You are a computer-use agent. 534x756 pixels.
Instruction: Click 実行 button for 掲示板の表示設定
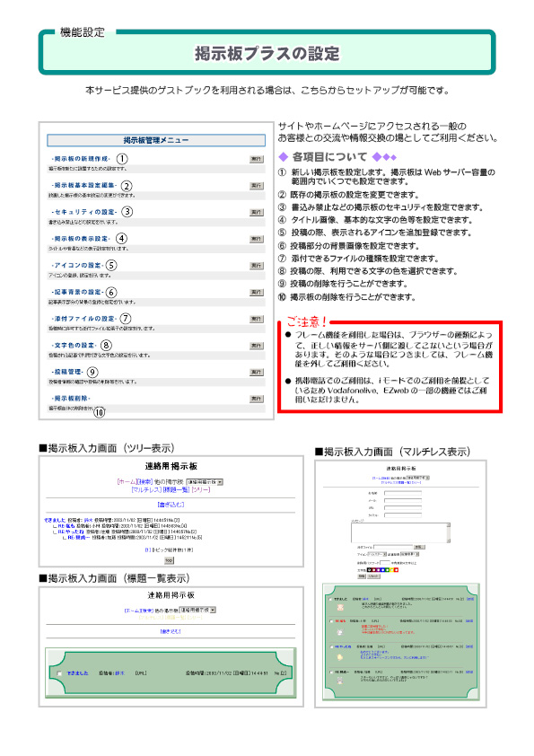[257, 239]
